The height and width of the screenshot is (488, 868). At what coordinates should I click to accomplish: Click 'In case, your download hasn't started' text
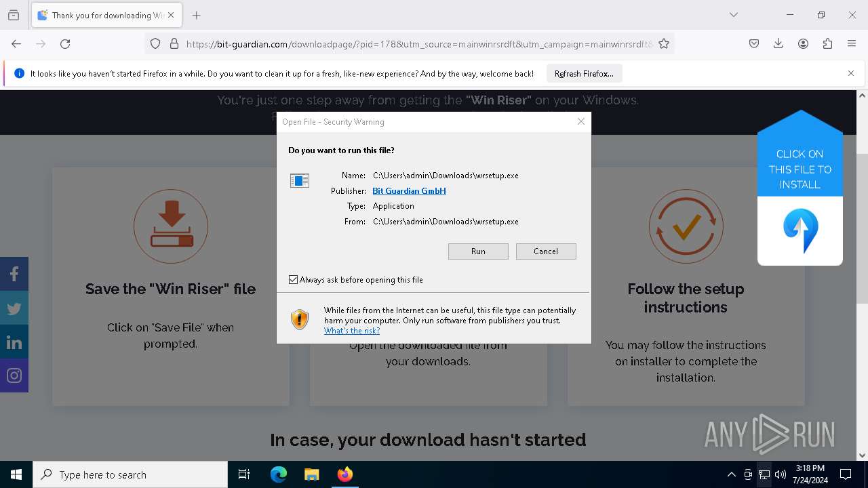(428, 440)
